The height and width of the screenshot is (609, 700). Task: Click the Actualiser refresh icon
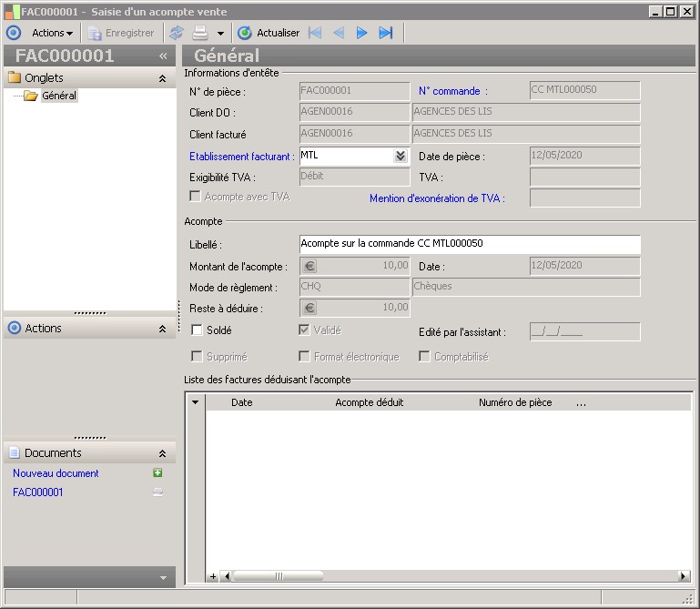tap(244, 33)
